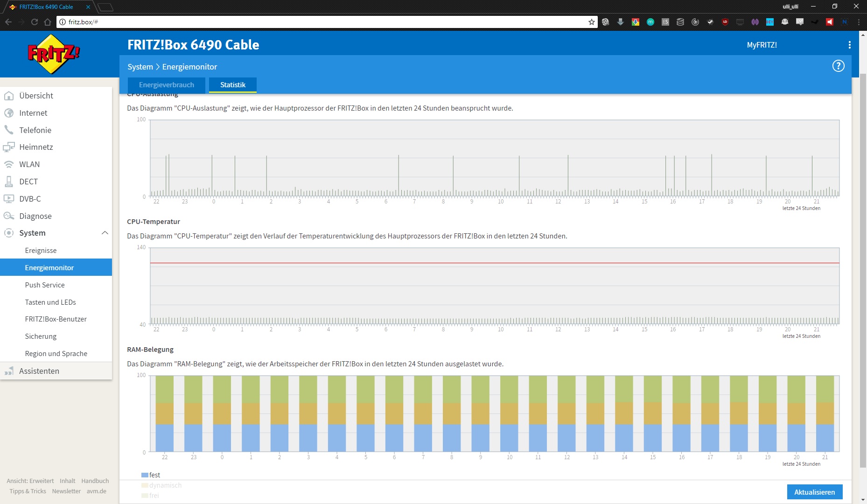Open Tasten und LEDs
The width and height of the screenshot is (867, 504).
click(x=50, y=302)
